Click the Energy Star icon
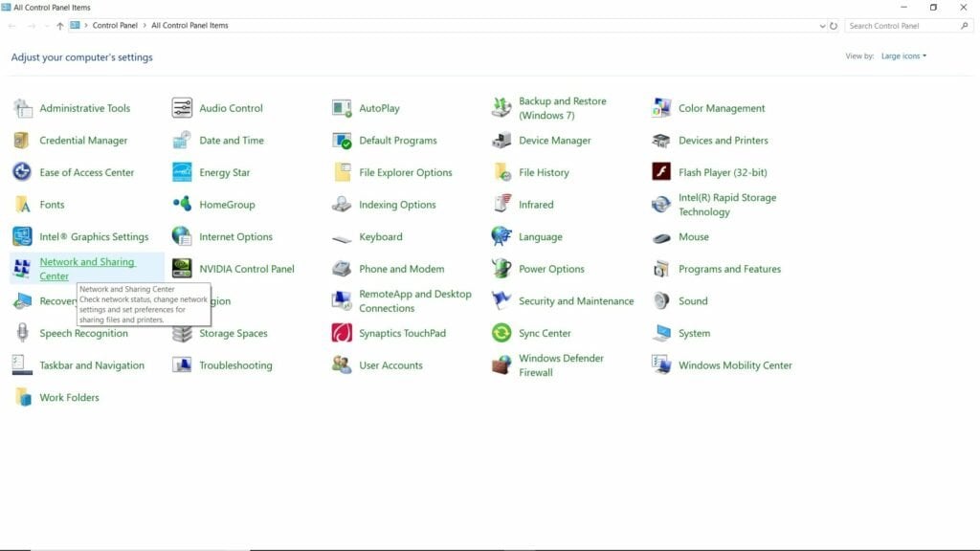This screenshot has width=980, height=551. pos(182,172)
